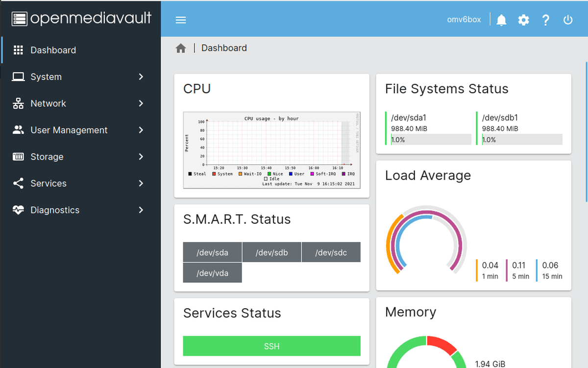Click the /dev/sda1 file system label
The image size is (588, 368).
point(408,118)
